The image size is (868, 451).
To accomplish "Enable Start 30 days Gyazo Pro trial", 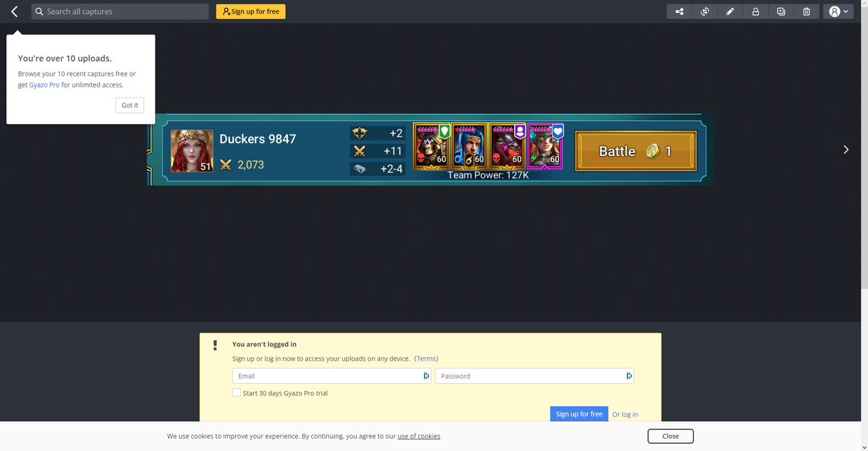I will [237, 393].
